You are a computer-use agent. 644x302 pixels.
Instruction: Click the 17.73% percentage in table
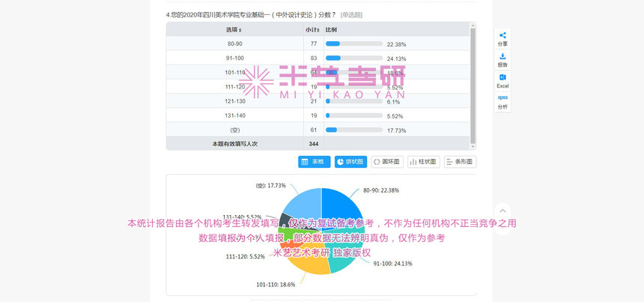point(396,130)
